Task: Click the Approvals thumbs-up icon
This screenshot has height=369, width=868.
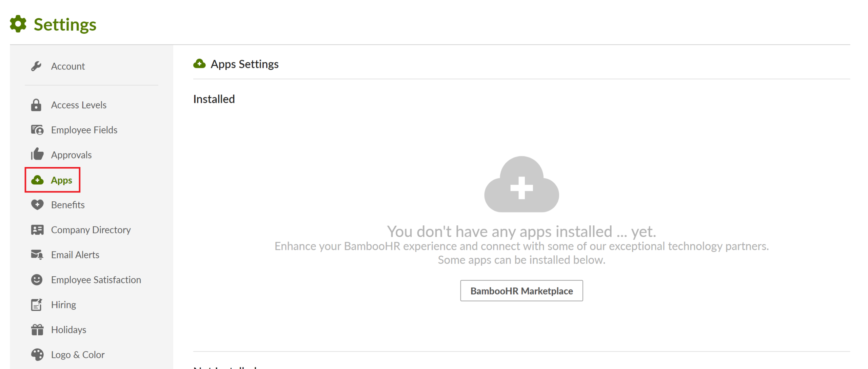Action: click(37, 154)
